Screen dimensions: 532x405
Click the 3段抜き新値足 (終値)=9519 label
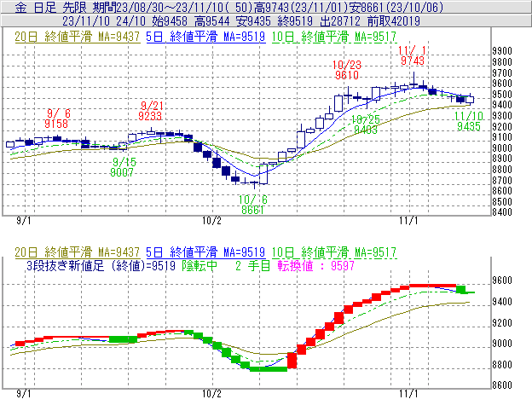point(101,265)
